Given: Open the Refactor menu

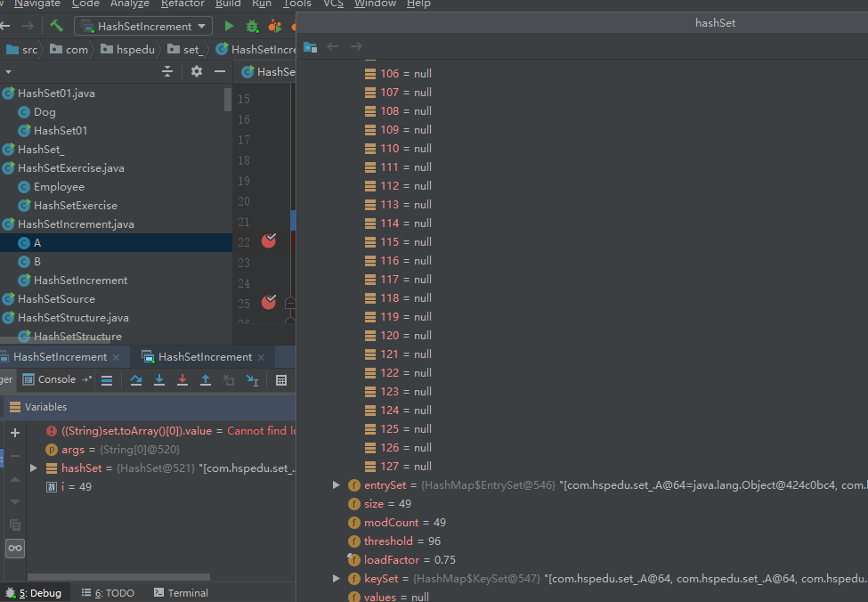Looking at the screenshot, I should [x=183, y=4].
